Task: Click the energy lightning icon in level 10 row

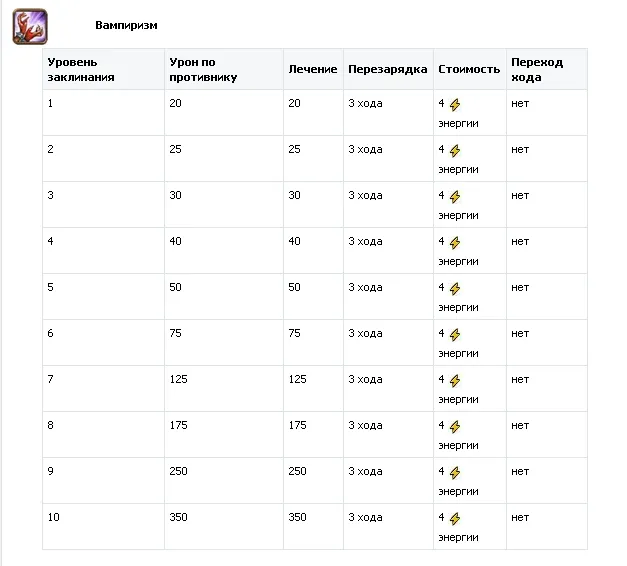Action: coord(454,518)
